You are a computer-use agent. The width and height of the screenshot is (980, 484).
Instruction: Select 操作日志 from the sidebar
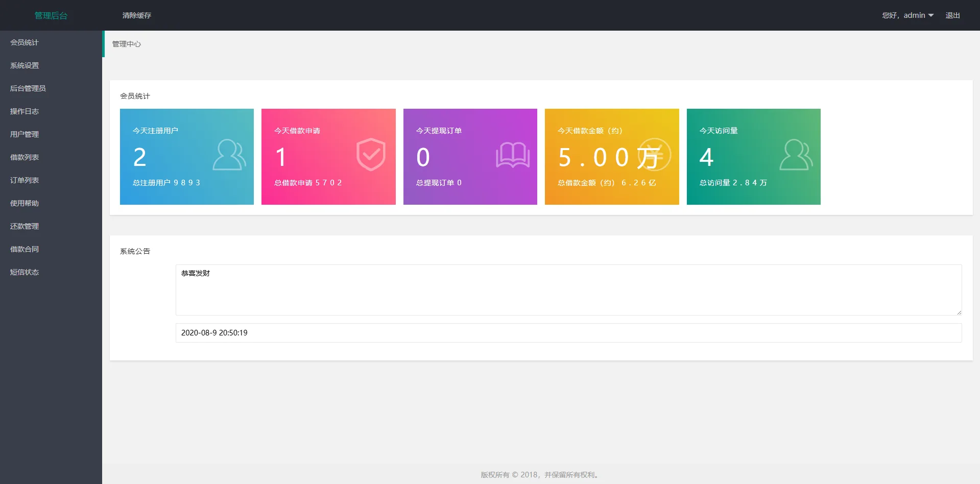[x=25, y=111]
